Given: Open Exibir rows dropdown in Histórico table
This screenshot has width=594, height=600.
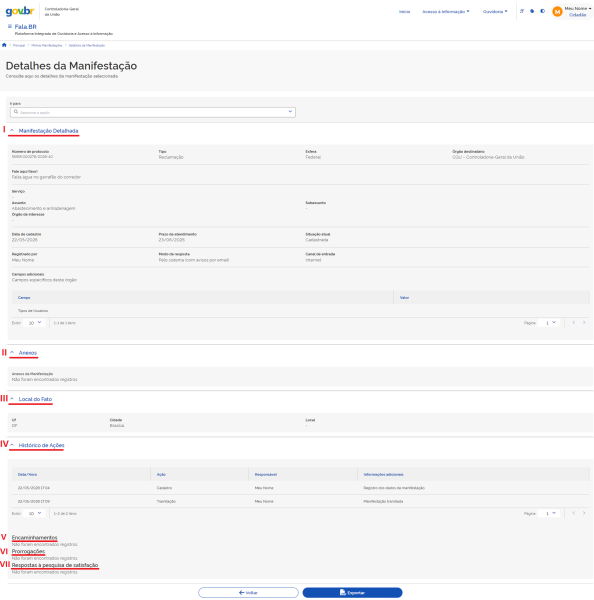Looking at the screenshot, I should click(x=34, y=513).
